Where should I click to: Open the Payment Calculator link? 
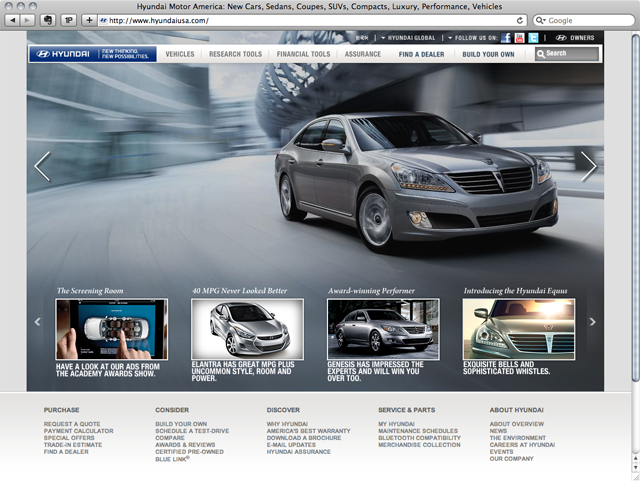79,431
